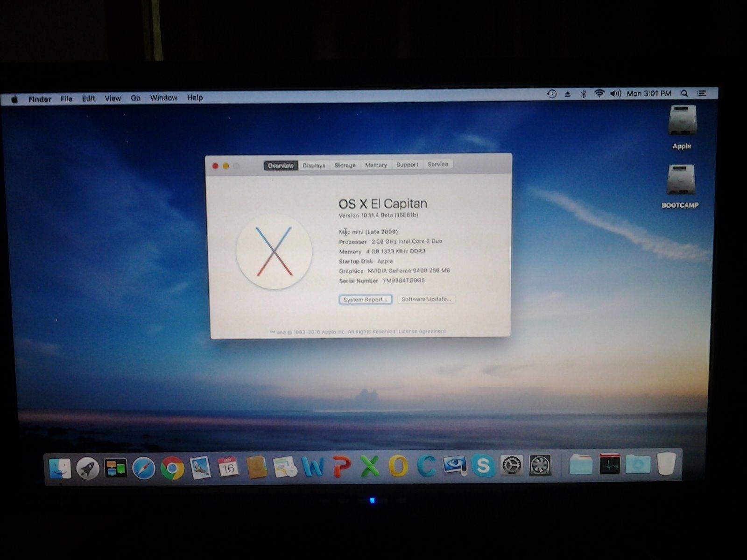The height and width of the screenshot is (560, 747).
Task: Launch Microsoft Word from the dock
Action: (313, 467)
